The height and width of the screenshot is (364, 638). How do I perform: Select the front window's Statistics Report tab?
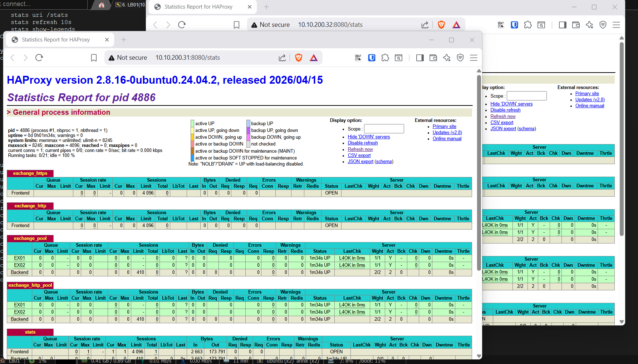[x=60, y=40]
